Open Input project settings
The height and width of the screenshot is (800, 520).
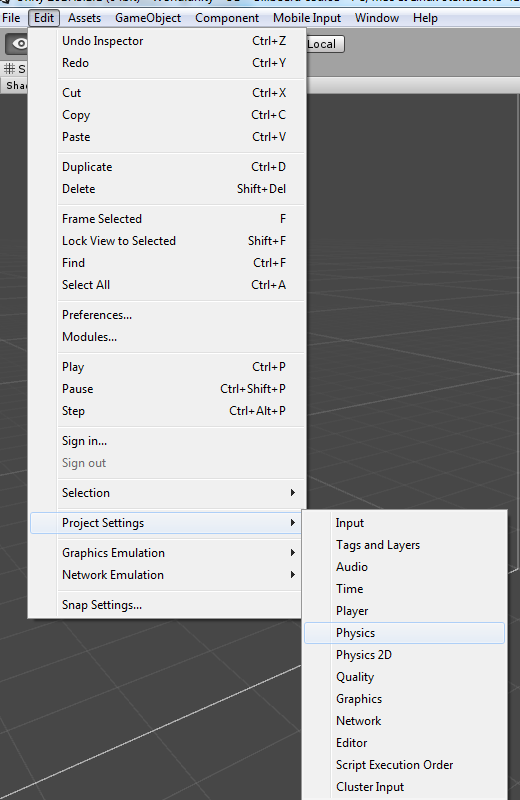tap(404, 523)
